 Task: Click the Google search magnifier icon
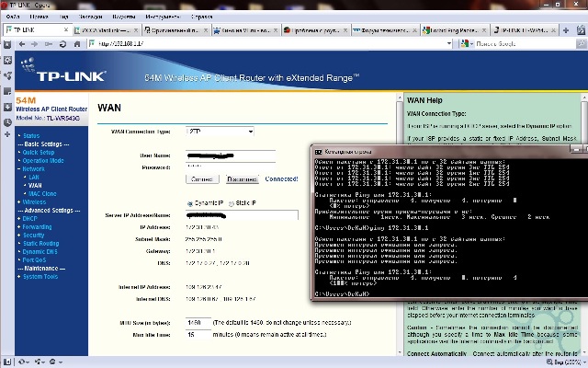click(581, 43)
